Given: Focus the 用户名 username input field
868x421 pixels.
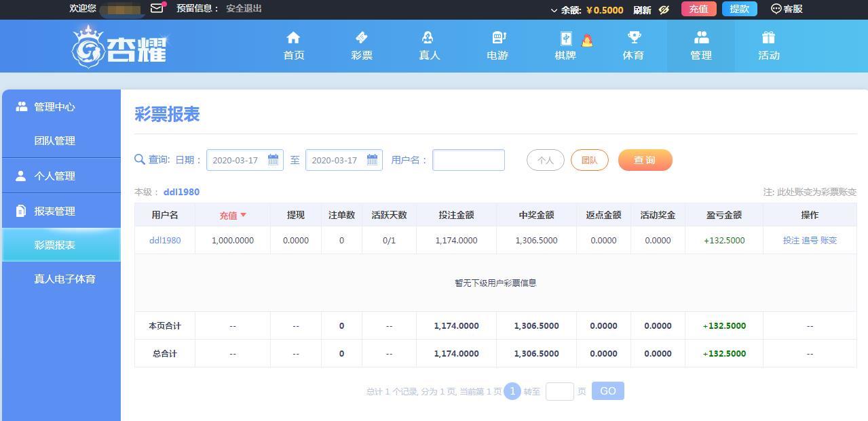Looking at the screenshot, I should tap(468, 160).
